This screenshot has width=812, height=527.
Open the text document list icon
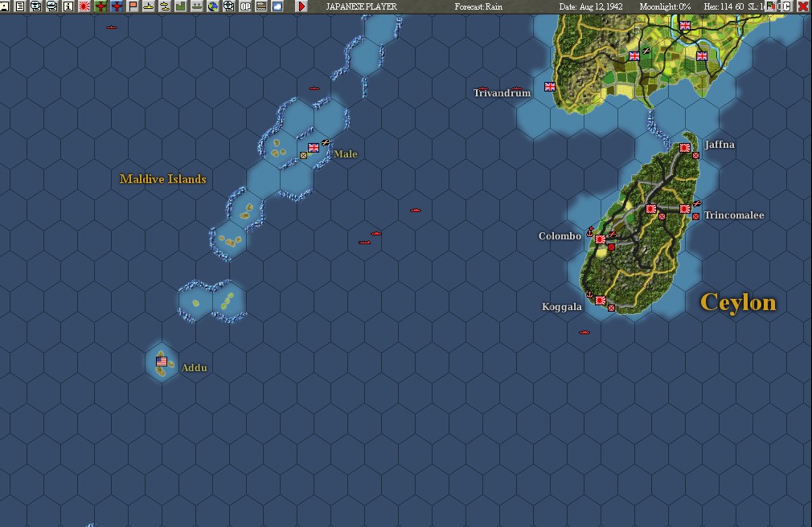[x=19, y=6]
